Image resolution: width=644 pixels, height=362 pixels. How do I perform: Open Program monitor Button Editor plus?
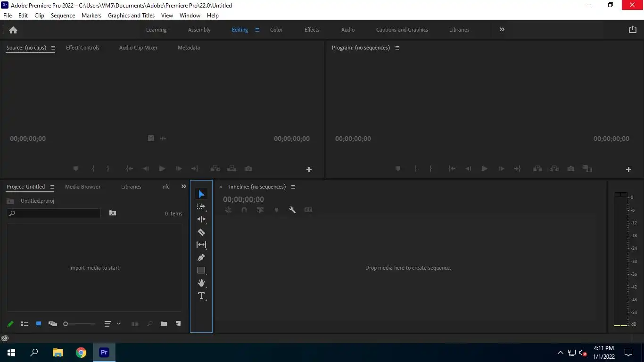pyautogui.click(x=628, y=169)
